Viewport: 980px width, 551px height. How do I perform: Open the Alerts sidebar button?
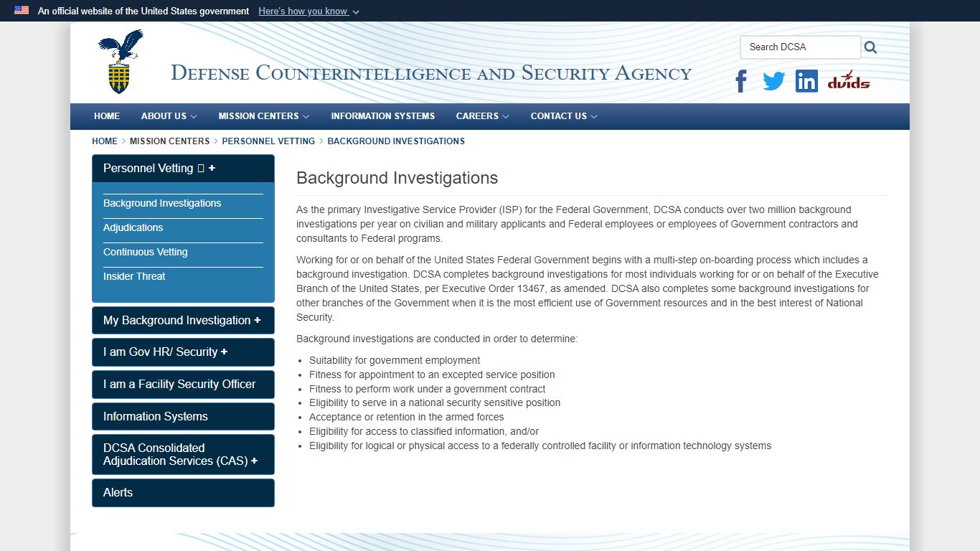pos(183,493)
